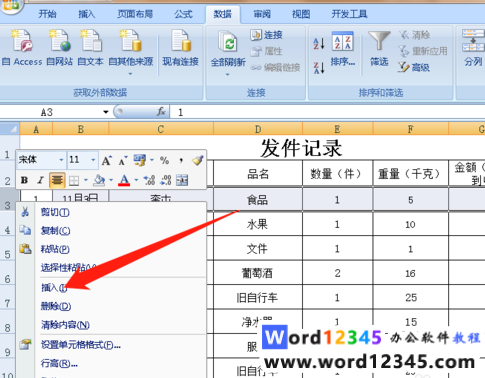
Task: Expand Refresh All dropdown arrow
Action: tap(228, 74)
